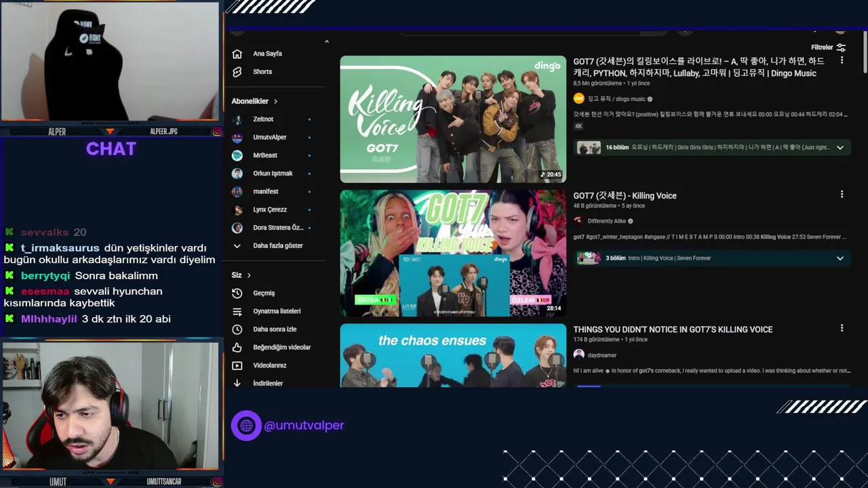The image size is (868, 488).
Task: Click chat username sevvalks
Action: coord(44,232)
